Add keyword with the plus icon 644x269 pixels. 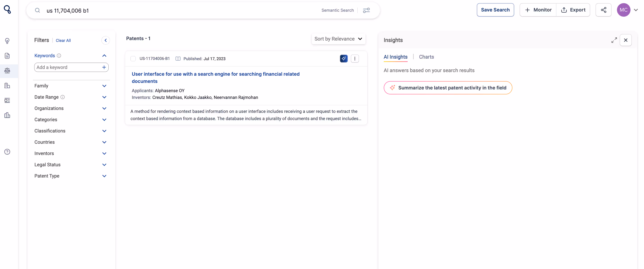(104, 67)
